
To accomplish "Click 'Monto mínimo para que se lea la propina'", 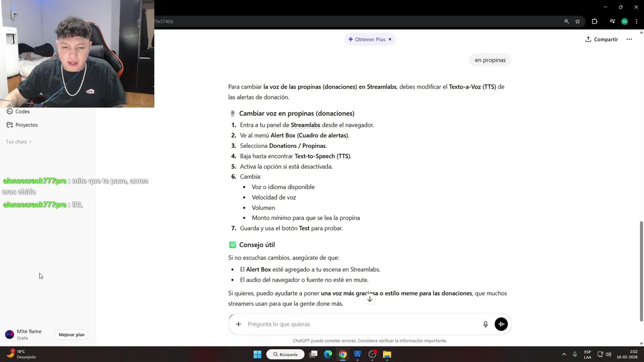I will [x=306, y=218].
